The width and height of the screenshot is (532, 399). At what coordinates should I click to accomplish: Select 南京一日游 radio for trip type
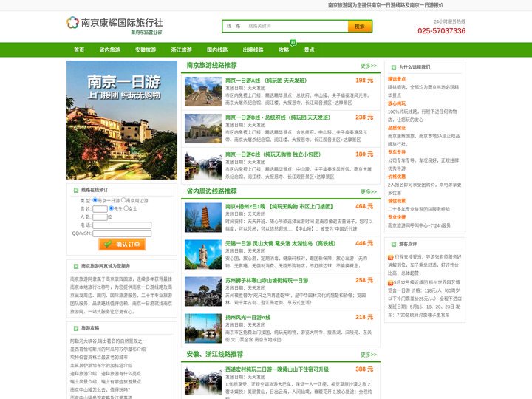(95, 200)
